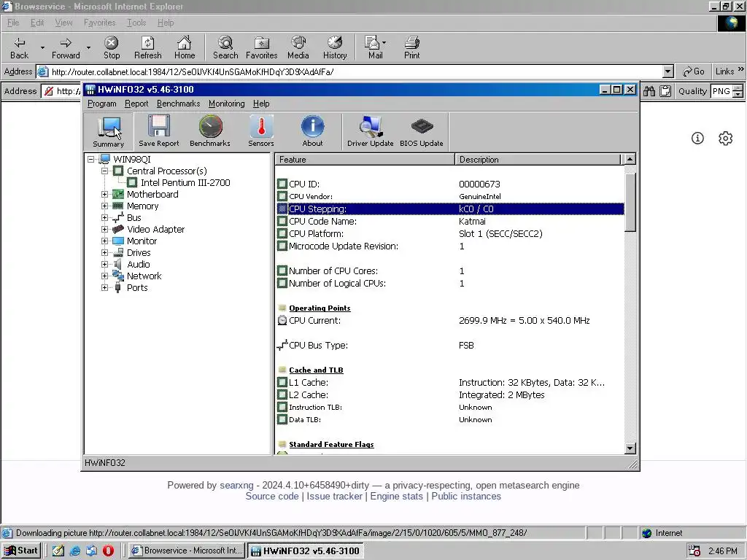Click the Feature column header
This screenshot has height=560, width=747.
[x=365, y=160]
